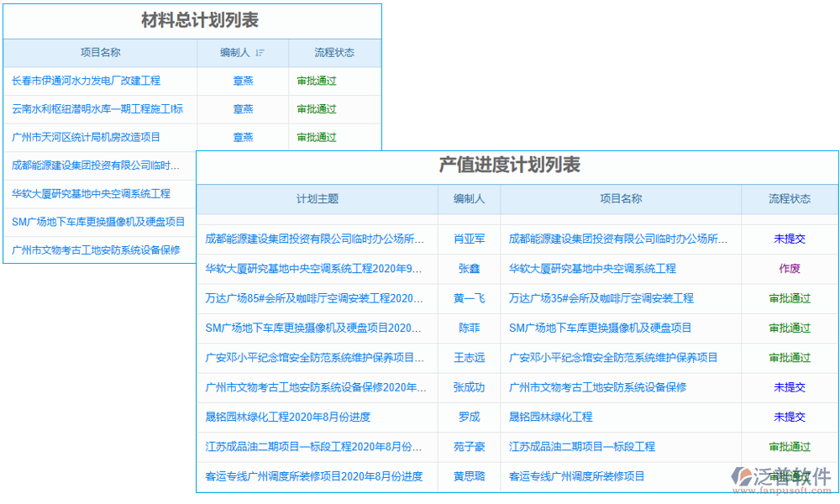Select the 广州市天河区统计局机房改造项目 link
This screenshot has width=840, height=504.
[x=84, y=137]
